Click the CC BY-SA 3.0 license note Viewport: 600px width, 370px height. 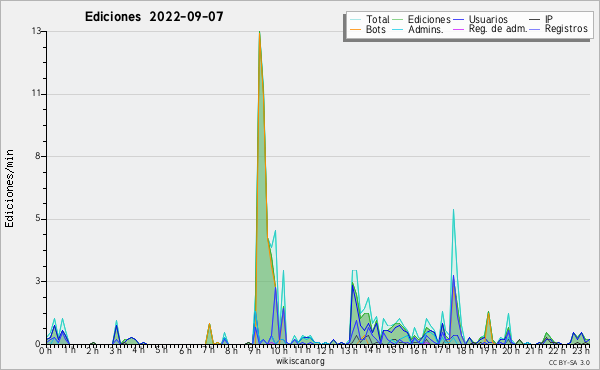tap(569, 362)
